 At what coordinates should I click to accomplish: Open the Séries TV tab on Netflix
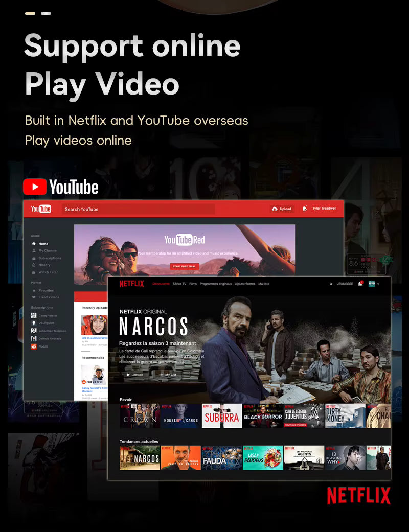179,284
